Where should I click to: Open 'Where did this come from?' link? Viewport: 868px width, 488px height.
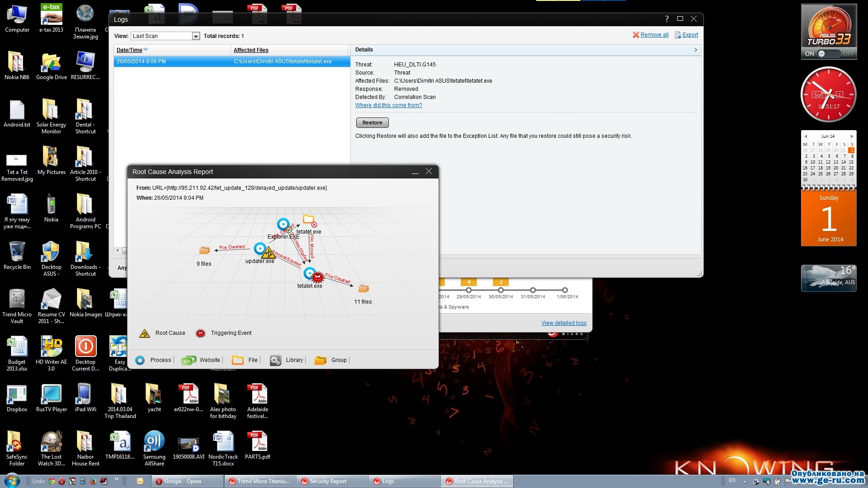point(388,105)
